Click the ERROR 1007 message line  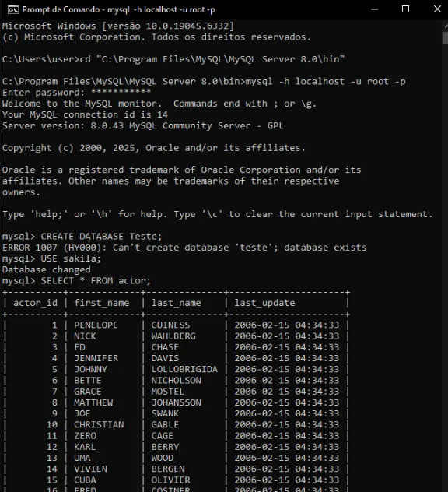point(184,248)
